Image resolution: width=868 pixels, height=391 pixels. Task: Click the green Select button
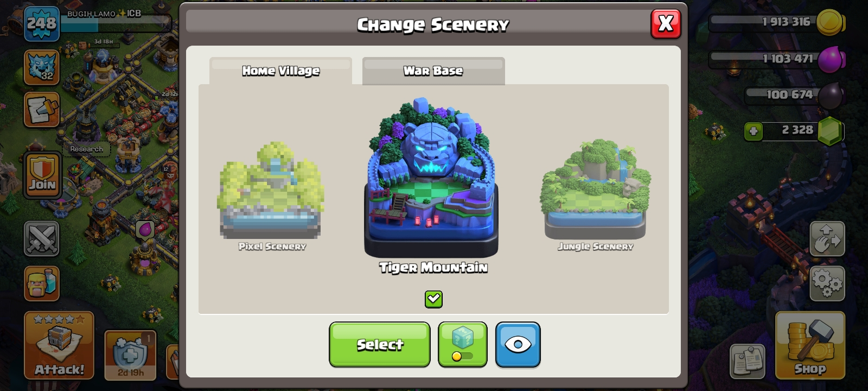tap(380, 344)
